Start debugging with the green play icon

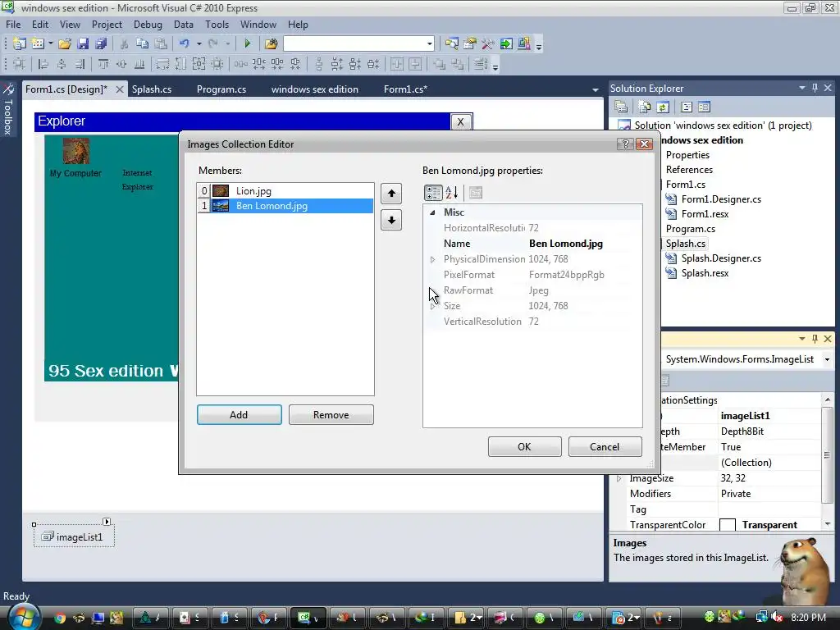click(248, 44)
